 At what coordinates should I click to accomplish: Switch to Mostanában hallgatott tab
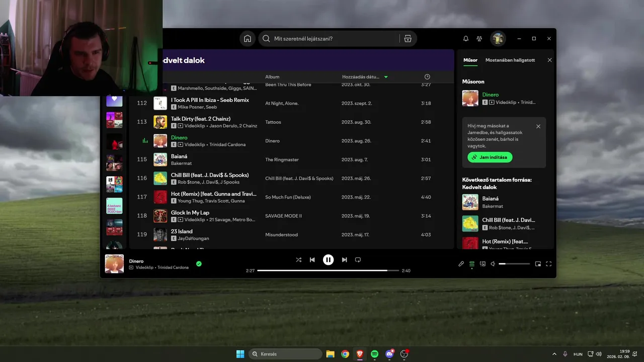pyautogui.click(x=510, y=60)
